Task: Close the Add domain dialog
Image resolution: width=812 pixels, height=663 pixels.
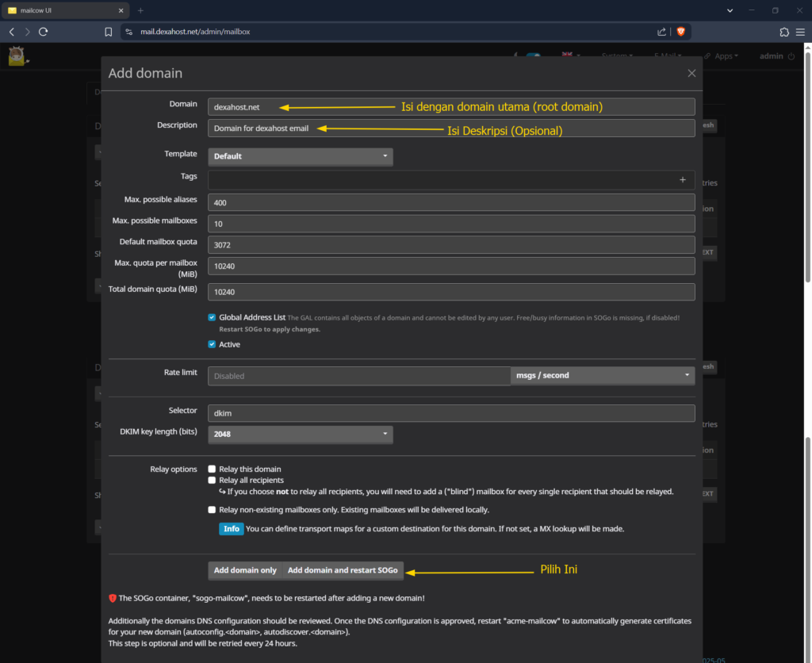Action: [x=691, y=73]
